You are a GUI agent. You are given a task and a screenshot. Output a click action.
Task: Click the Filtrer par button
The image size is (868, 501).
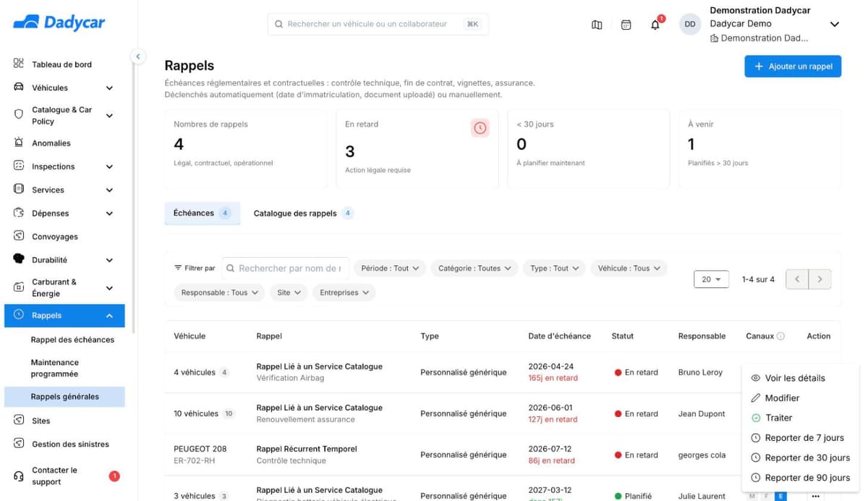tap(195, 268)
